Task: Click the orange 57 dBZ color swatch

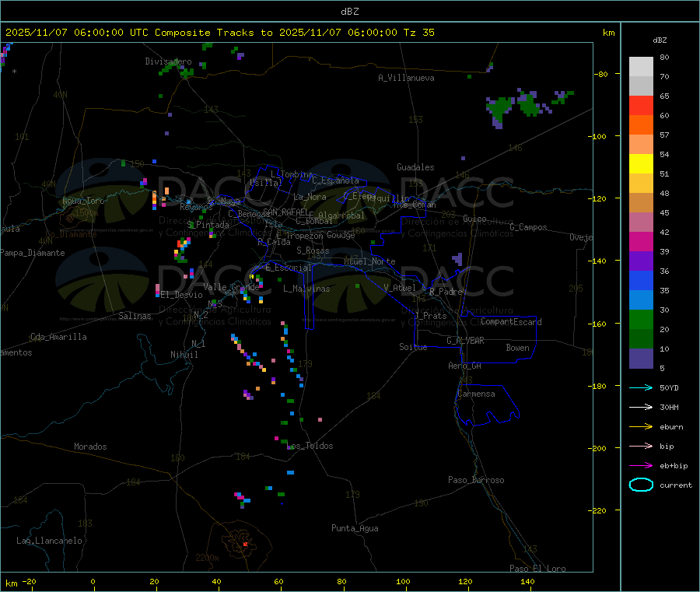Action: click(641, 125)
